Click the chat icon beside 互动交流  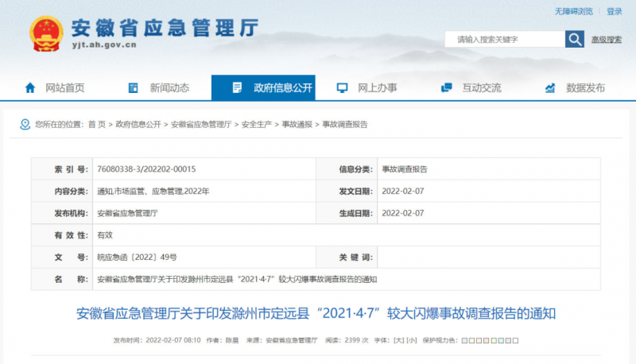[x=447, y=88]
